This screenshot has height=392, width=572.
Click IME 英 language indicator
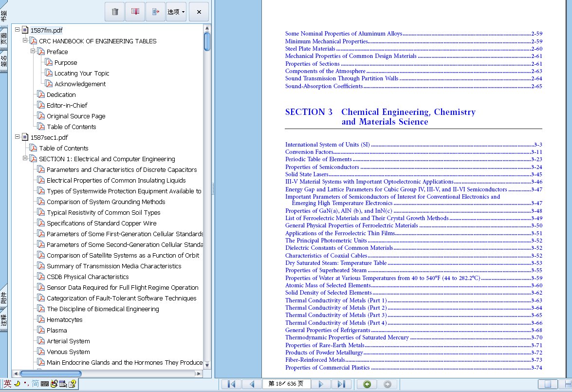pos(8,384)
